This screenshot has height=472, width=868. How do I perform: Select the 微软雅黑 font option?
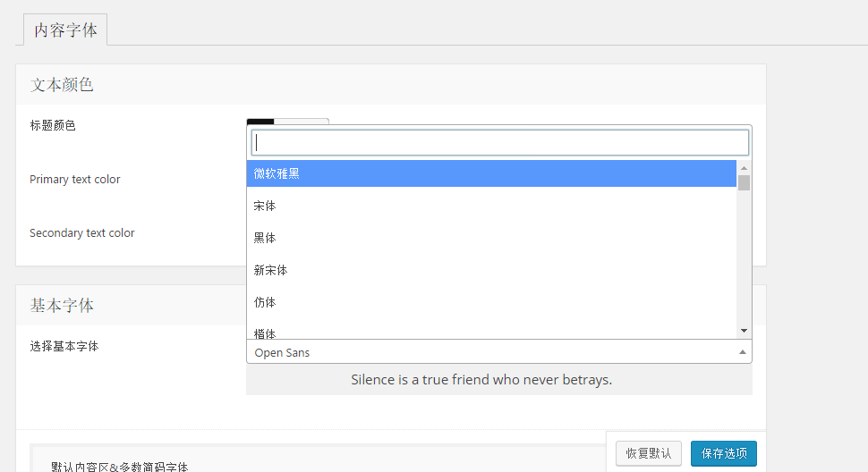[x=491, y=173]
